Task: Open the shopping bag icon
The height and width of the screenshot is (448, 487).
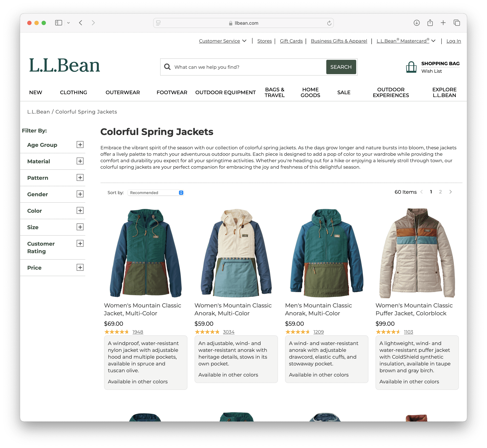Action: pos(411,67)
